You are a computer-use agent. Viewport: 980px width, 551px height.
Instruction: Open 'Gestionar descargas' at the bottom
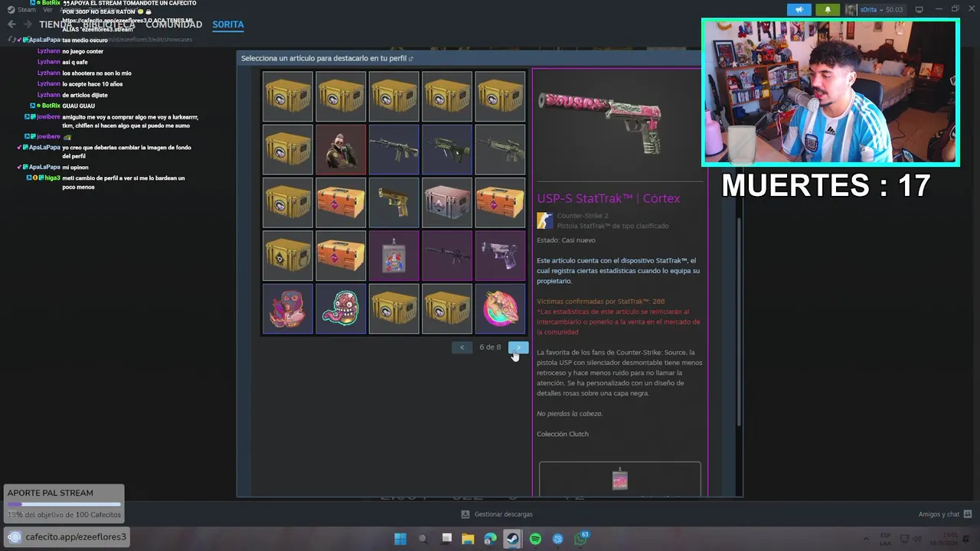pos(497,514)
